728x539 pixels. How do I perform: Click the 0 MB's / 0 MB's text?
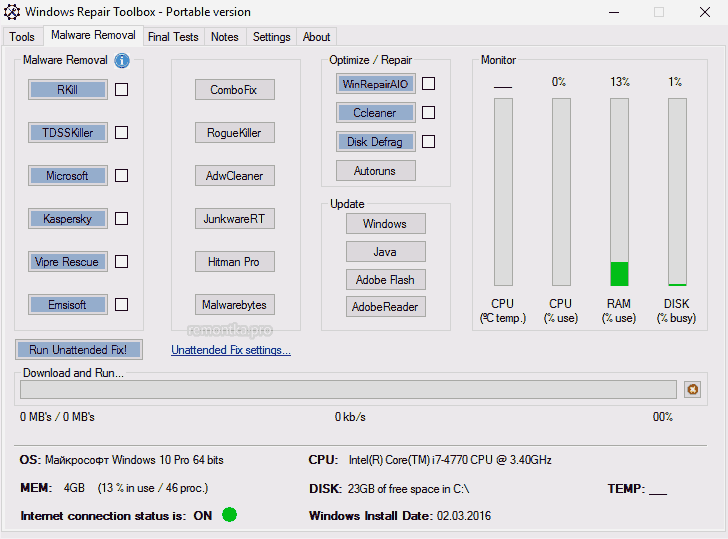tap(57, 417)
